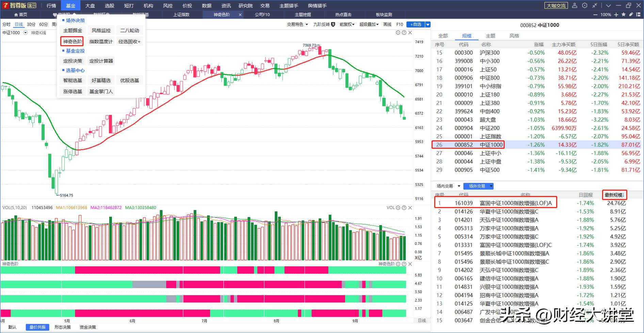This screenshot has width=644, height=333.
Task: Expand the 交易特色 dropdown
Action: point(297,25)
